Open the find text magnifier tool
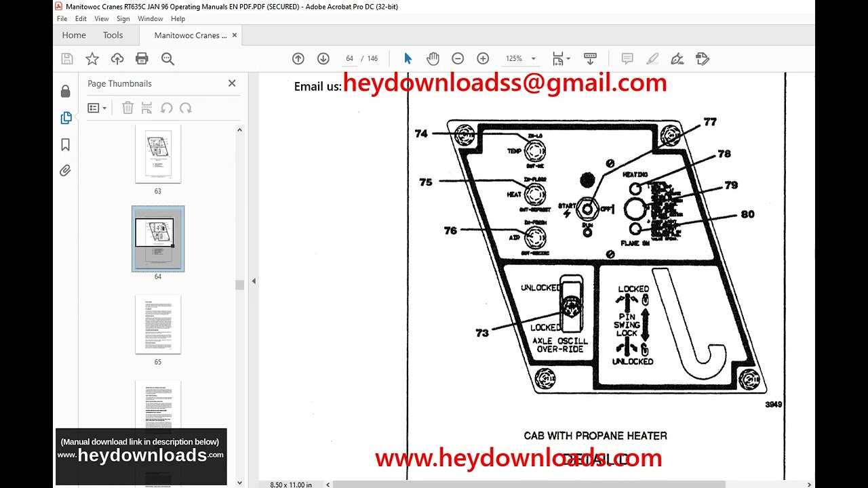The image size is (868, 488). pyautogui.click(x=167, y=59)
